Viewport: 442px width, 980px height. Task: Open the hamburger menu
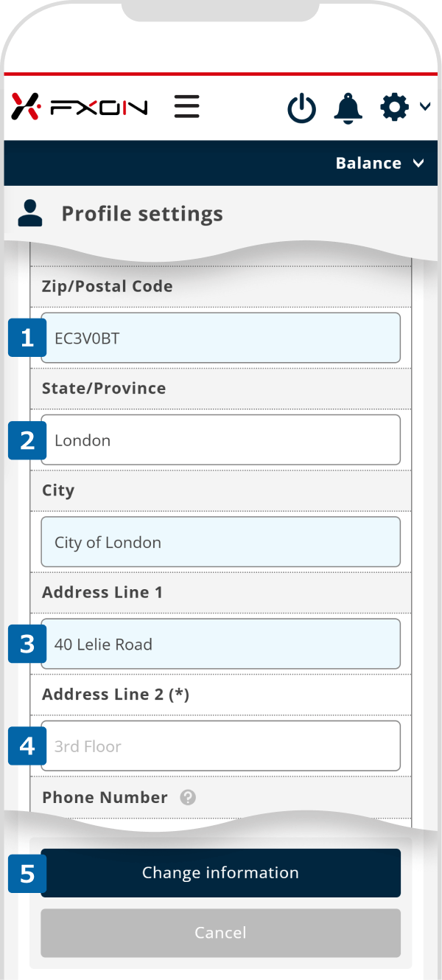coord(187,108)
